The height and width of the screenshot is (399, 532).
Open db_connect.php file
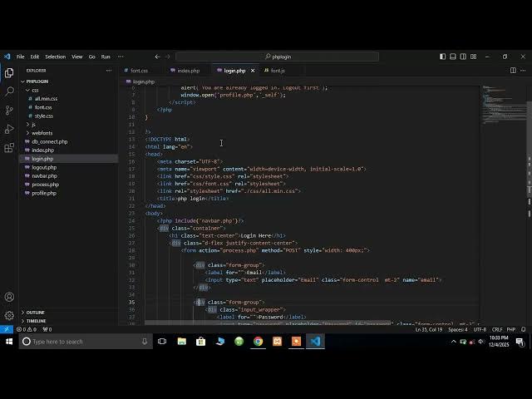pyautogui.click(x=68, y=141)
